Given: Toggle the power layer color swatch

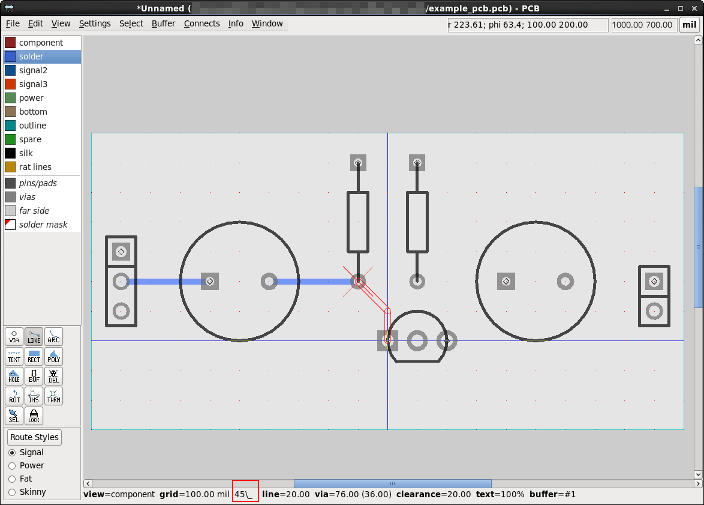Looking at the screenshot, I should [x=10, y=98].
